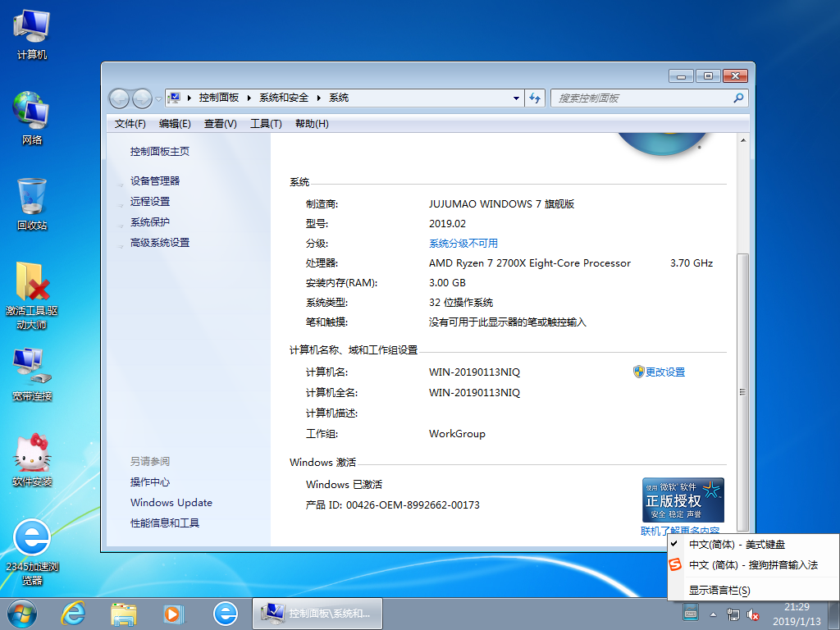Click the 系统和安全 breadcrumb

coord(284,98)
